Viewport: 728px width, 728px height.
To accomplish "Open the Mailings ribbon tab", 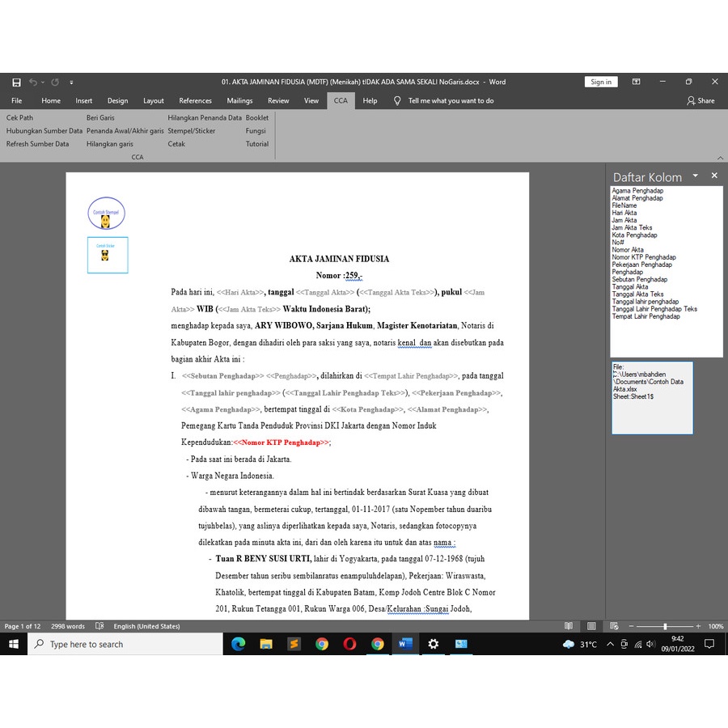I will point(239,101).
